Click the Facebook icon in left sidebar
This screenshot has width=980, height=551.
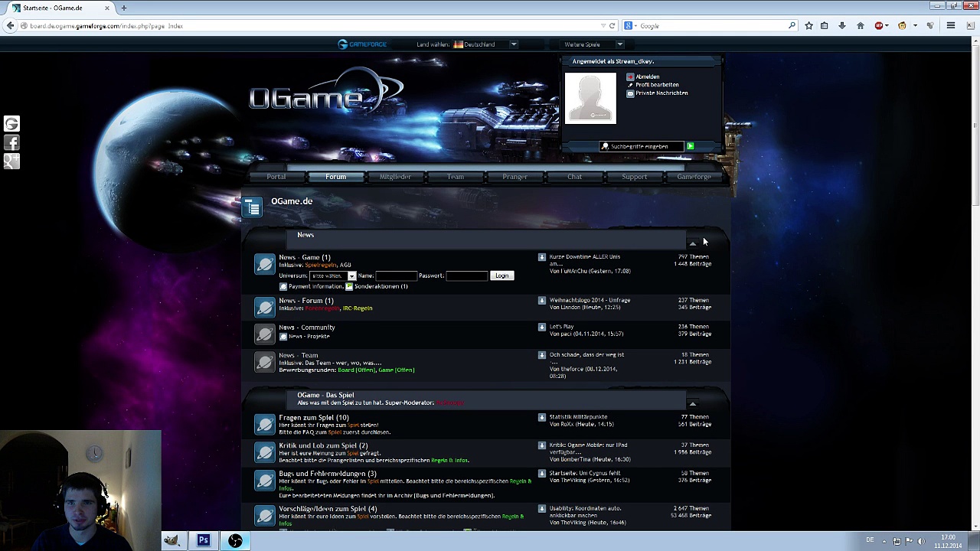tap(11, 142)
